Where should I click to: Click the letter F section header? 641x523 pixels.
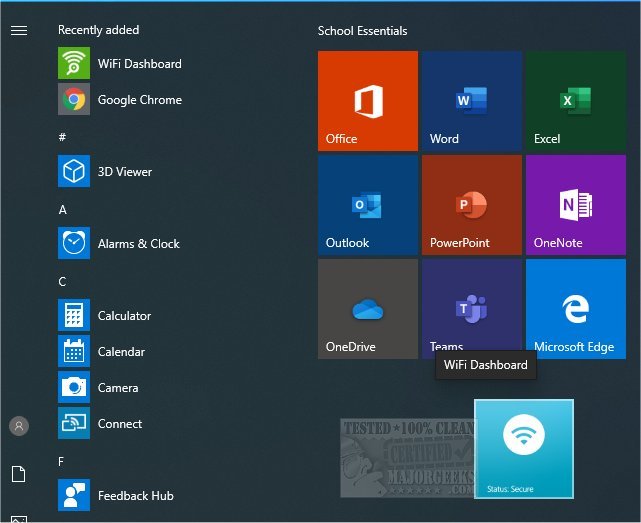point(61,461)
